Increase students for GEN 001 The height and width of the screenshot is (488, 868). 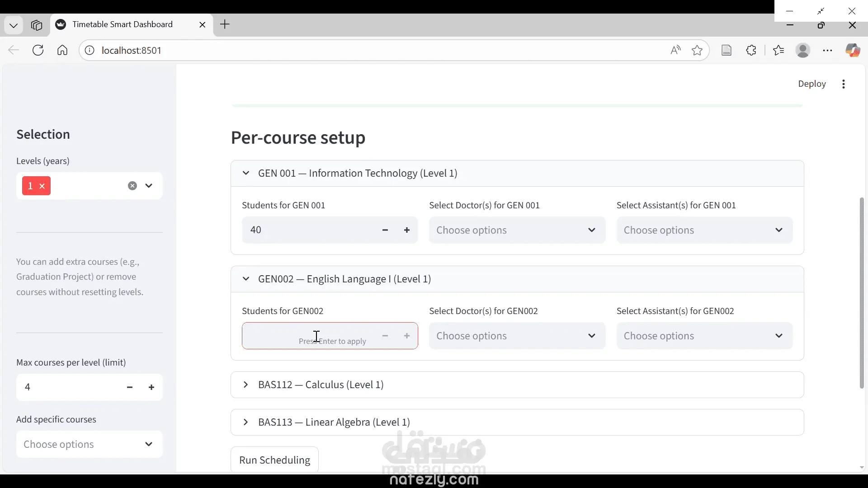pyautogui.click(x=407, y=230)
